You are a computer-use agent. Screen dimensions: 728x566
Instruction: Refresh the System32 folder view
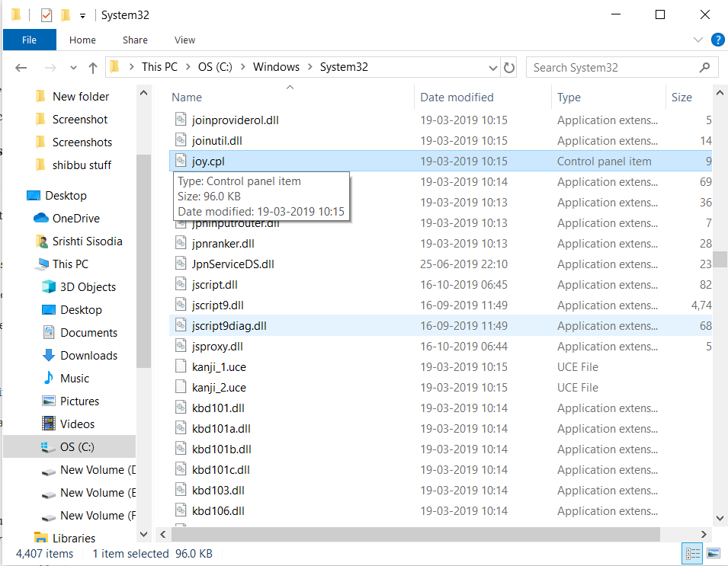[x=509, y=68]
